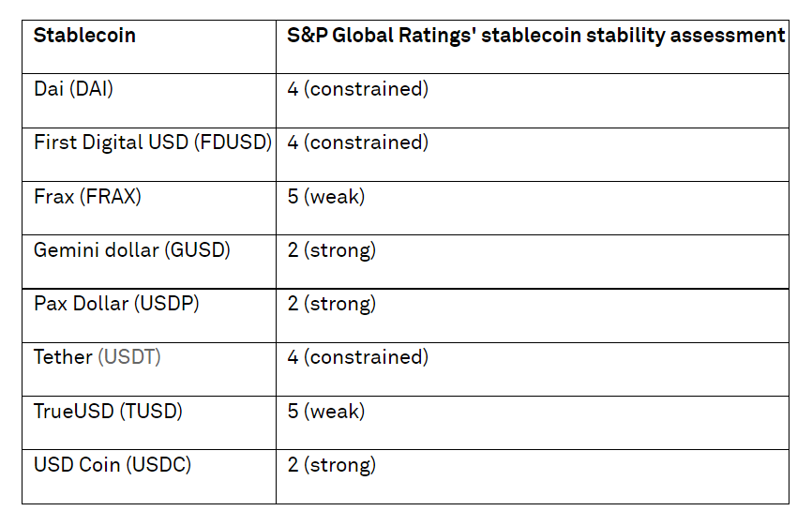Click Dai's 4 (constrained) rating cell
Viewport: 812px width, 526px height.
pyautogui.click(x=357, y=90)
